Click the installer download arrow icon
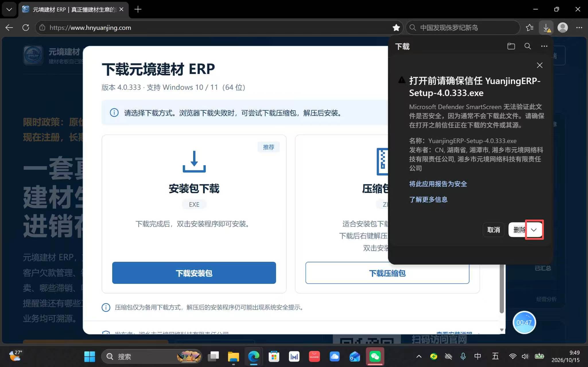The height and width of the screenshot is (367, 588). [194, 161]
